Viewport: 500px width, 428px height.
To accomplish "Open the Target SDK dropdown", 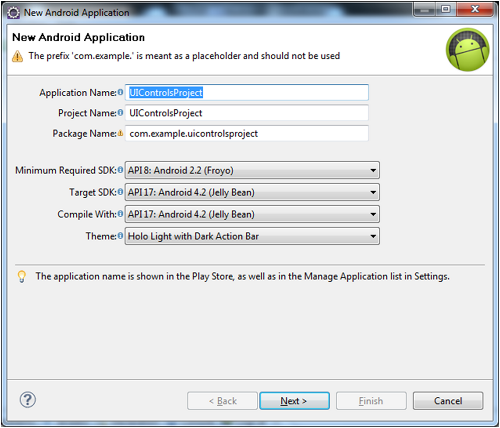I will 252,192.
